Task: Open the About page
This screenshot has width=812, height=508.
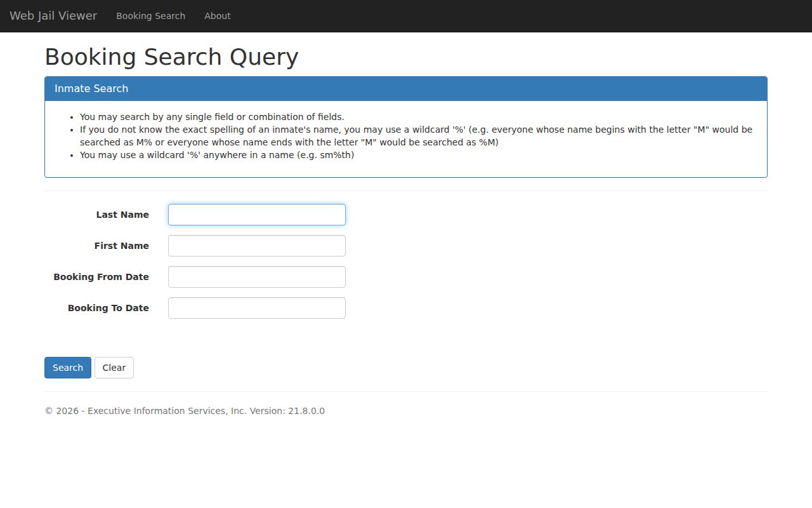Action: (218, 16)
